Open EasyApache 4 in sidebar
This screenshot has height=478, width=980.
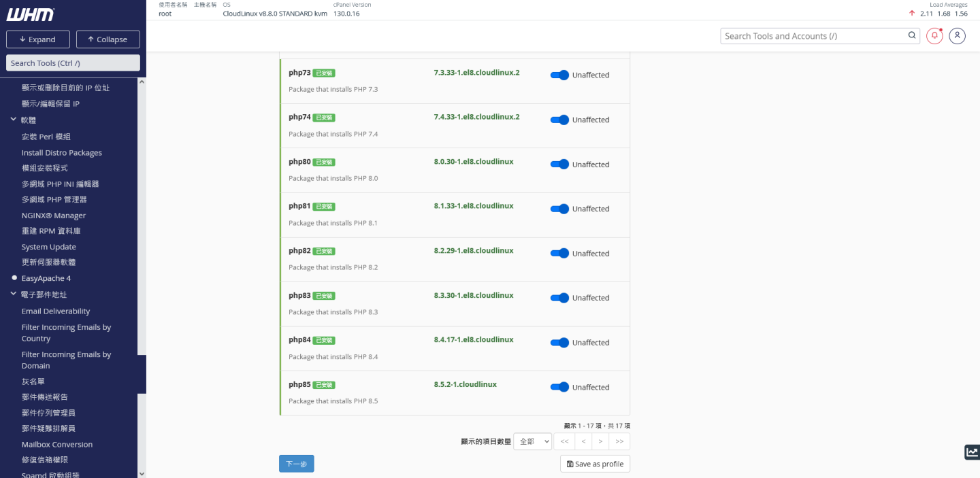click(x=46, y=278)
